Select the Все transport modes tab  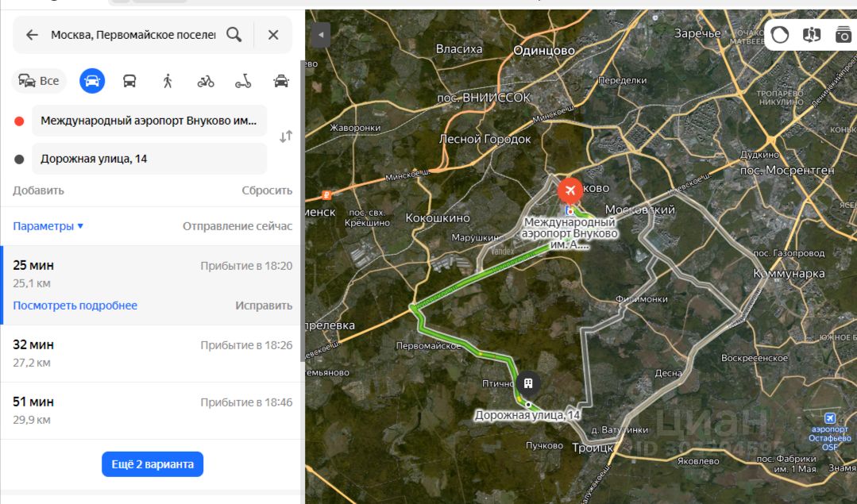tap(39, 81)
